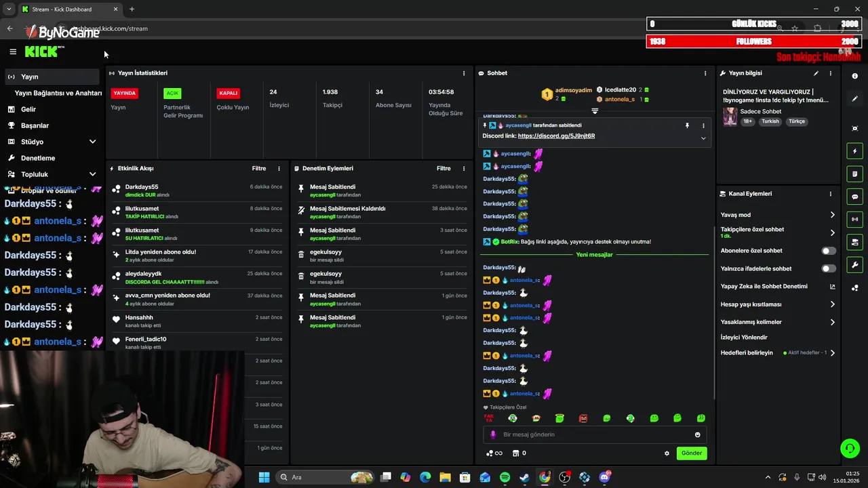Click the info icon in right rail
Viewport: 868px width, 488px height.
point(854,77)
